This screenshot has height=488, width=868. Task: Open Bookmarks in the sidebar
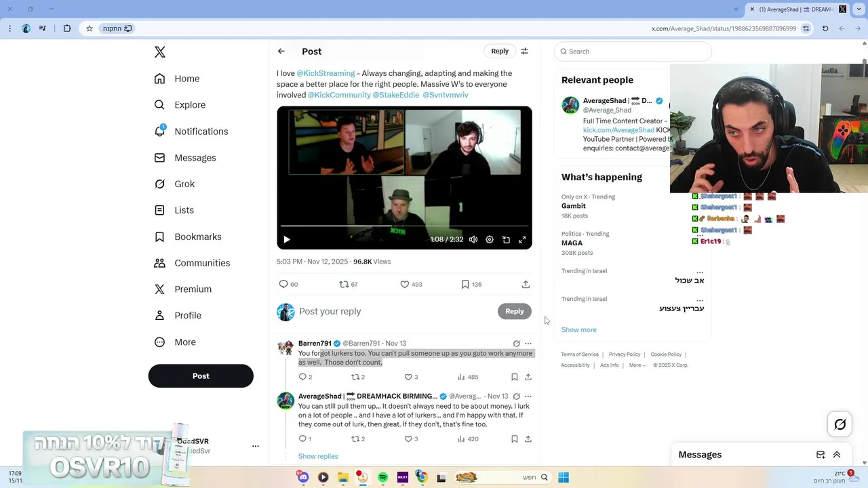pos(188,237)
